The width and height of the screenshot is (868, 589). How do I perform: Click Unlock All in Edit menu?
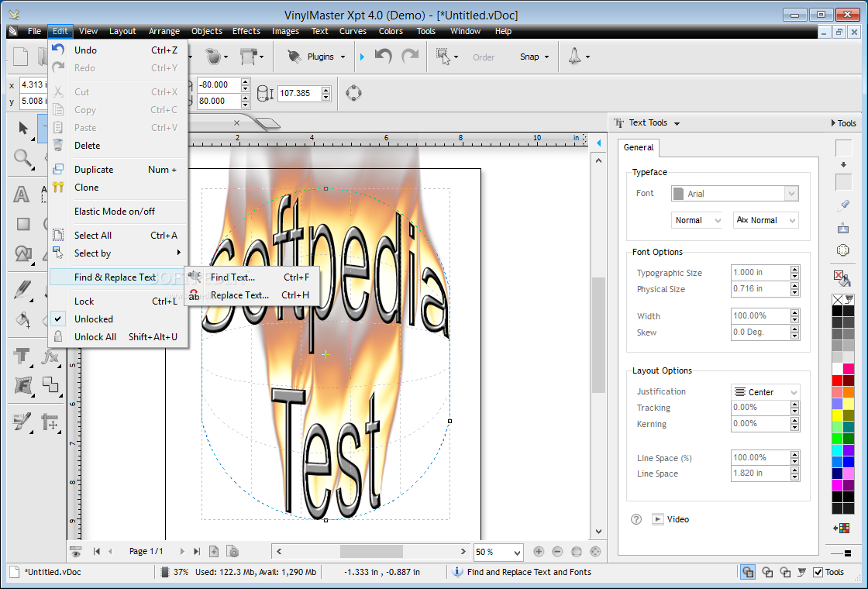(119, 336)
